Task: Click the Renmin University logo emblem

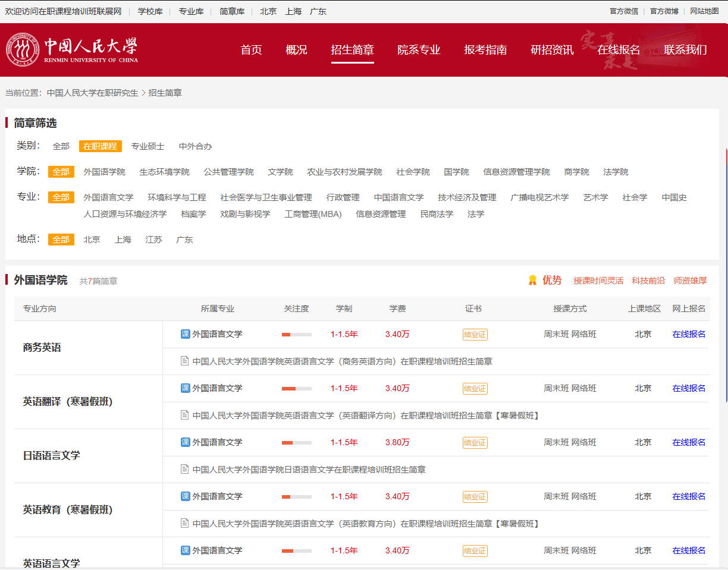Action: (23, 49)
